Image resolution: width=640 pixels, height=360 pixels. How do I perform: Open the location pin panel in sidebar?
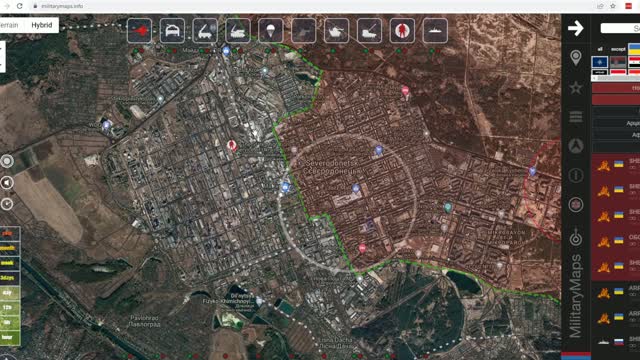[x=576, y=58]
